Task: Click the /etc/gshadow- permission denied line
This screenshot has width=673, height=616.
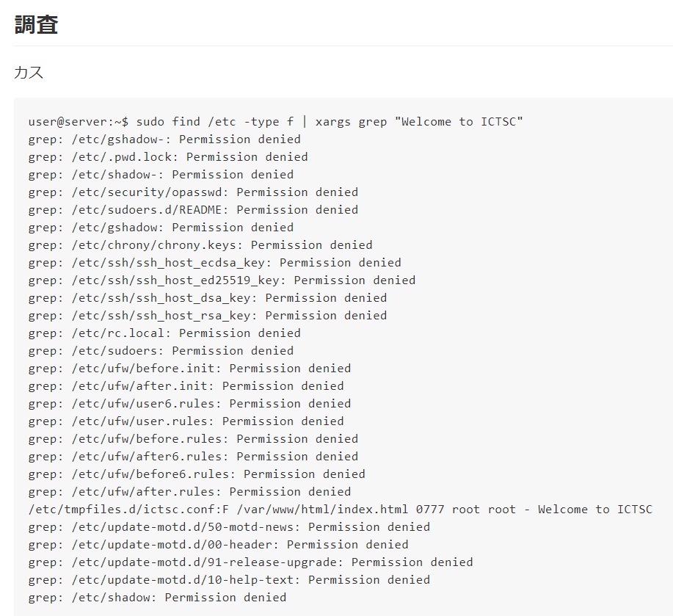Action: [164, 139]
